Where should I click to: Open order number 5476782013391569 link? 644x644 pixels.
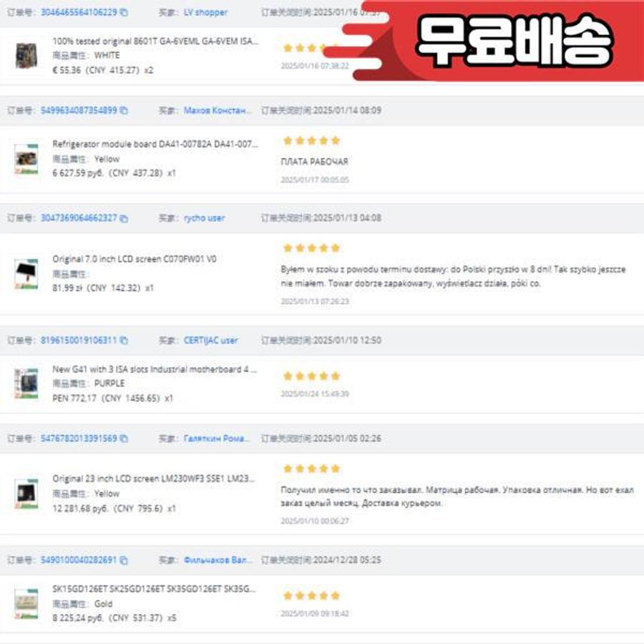coord(79,439)
